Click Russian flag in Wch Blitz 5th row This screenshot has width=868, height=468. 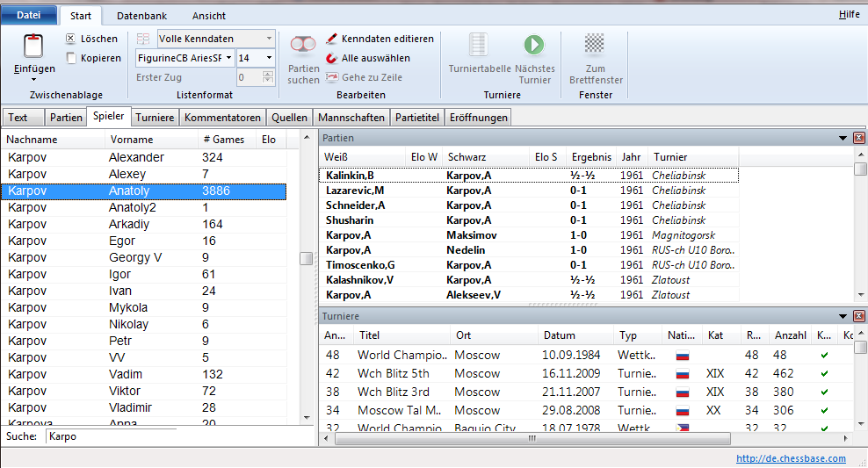tap(683, 374)
